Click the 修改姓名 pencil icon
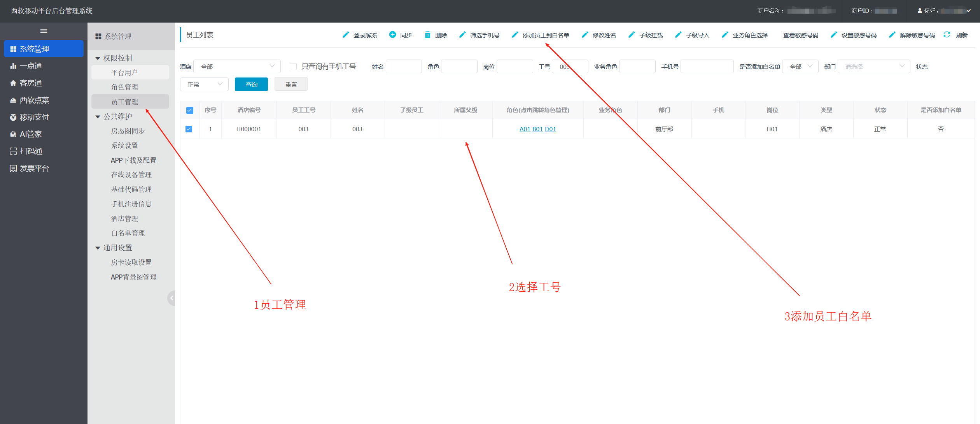 tap(585, 35)
